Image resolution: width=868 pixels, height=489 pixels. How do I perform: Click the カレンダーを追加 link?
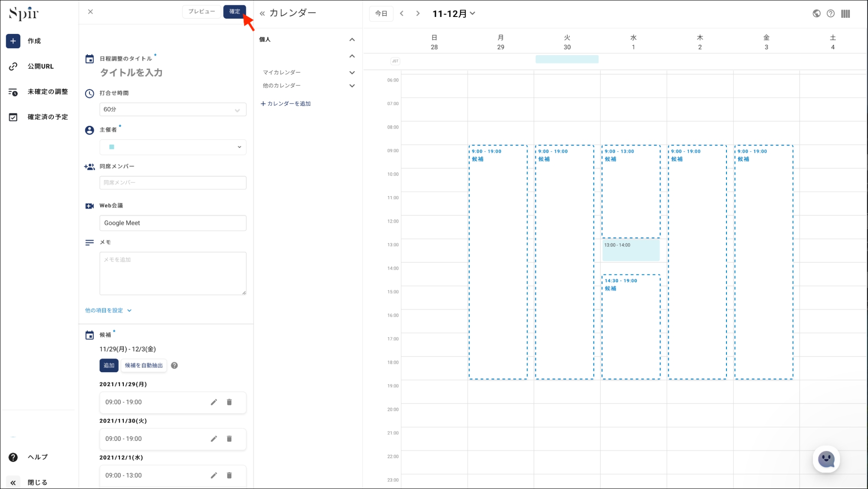coord(286,103)
